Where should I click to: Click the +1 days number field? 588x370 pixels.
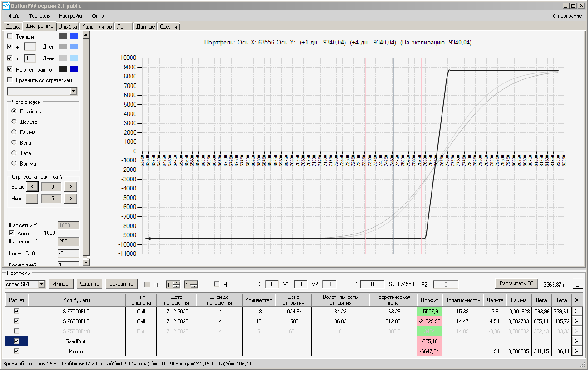(x=30, y=46)
